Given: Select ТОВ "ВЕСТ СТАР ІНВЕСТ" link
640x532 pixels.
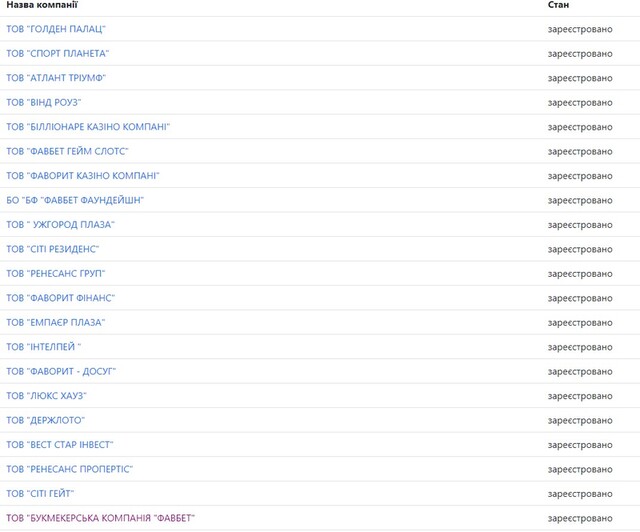Looking at the screenshot, I should (x=60, y=445).
